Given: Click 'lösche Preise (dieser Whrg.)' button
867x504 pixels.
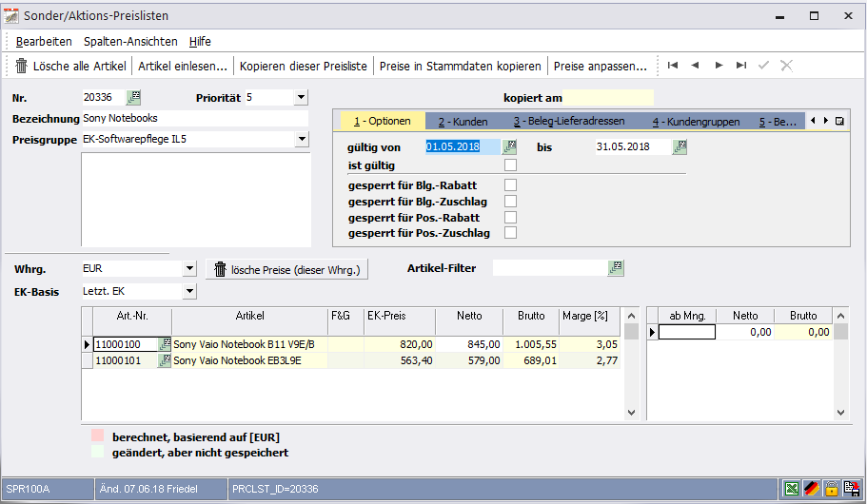Looking at the screenshot, I should pyautogui.click(x=286, y=270).
